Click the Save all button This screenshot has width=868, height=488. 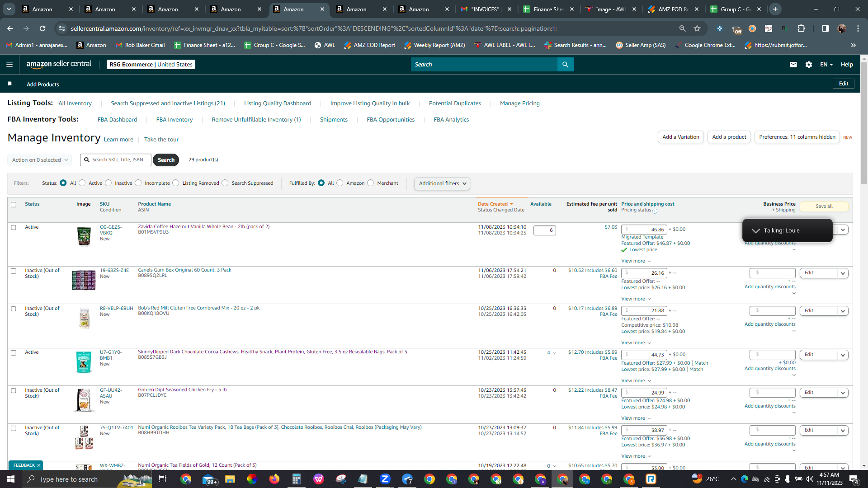pyautogui.click(x=824, y=206)
